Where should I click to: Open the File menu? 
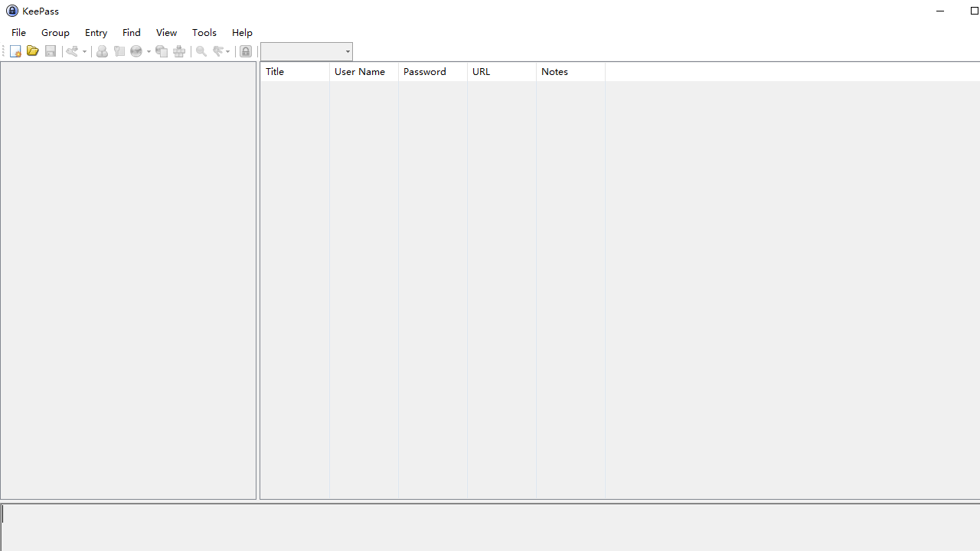click(x=18, y=32)
